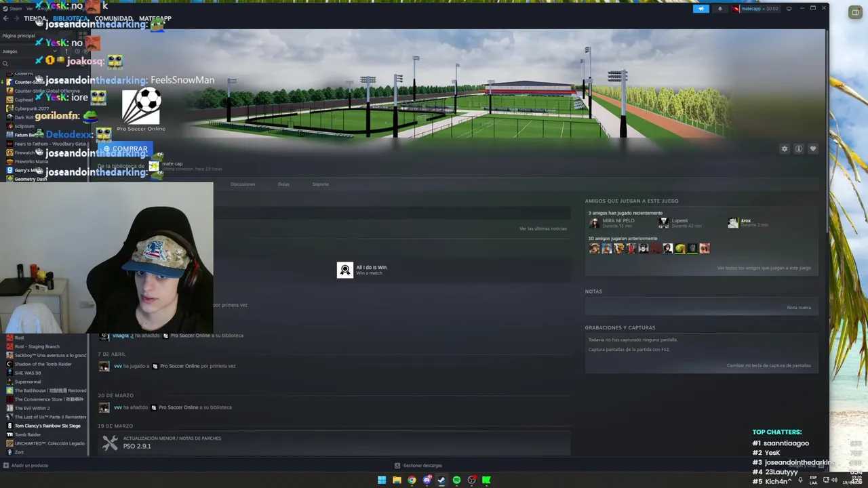Select Rust - Staging Branch in library

pos(37,346)
